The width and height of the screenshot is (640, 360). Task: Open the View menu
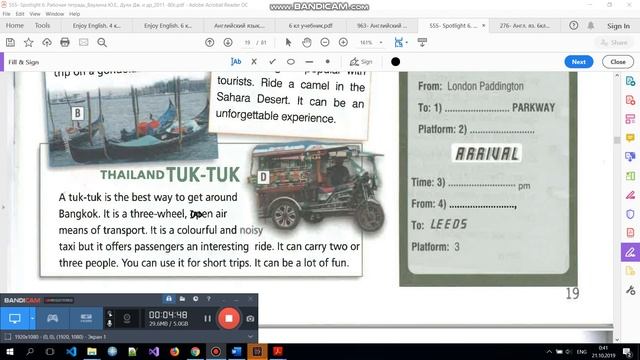coord(35,14)
